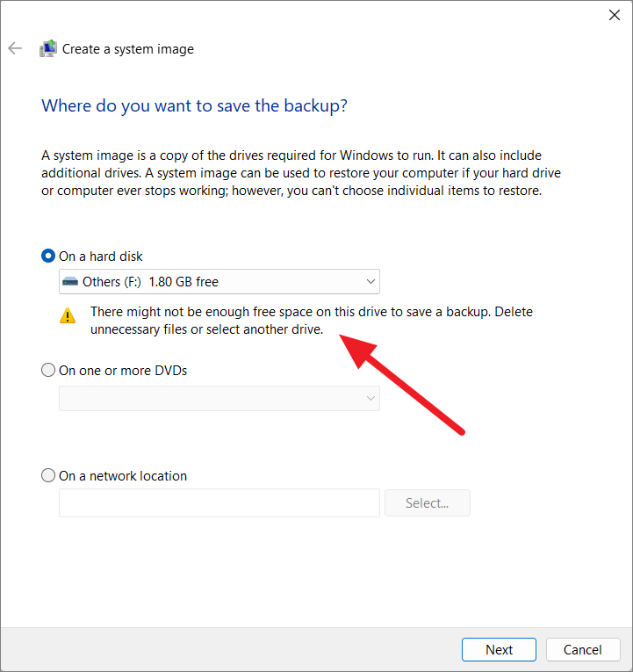Viewport: 633px width, 672px height.
Task: Click the back arrow icon
Action: (x=15, y=48)
